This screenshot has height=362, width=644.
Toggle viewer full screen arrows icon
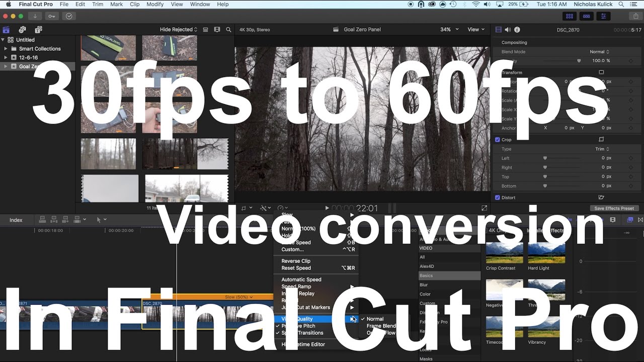point(484,208)
